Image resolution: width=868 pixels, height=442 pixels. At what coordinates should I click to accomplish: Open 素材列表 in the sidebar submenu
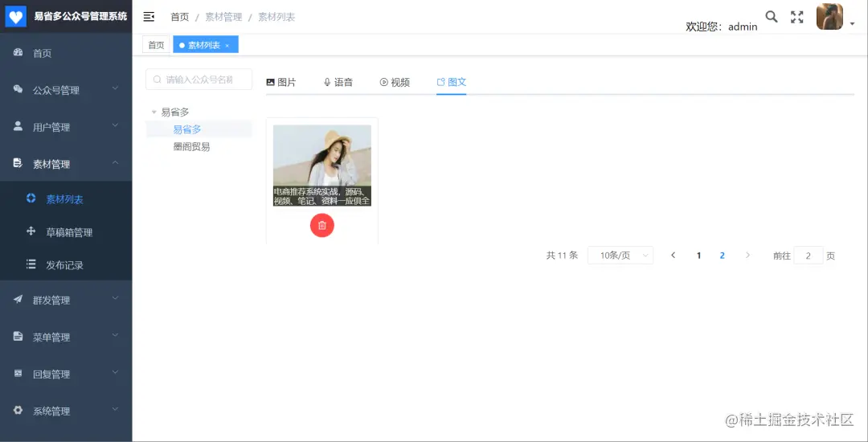tap(66, 199)
